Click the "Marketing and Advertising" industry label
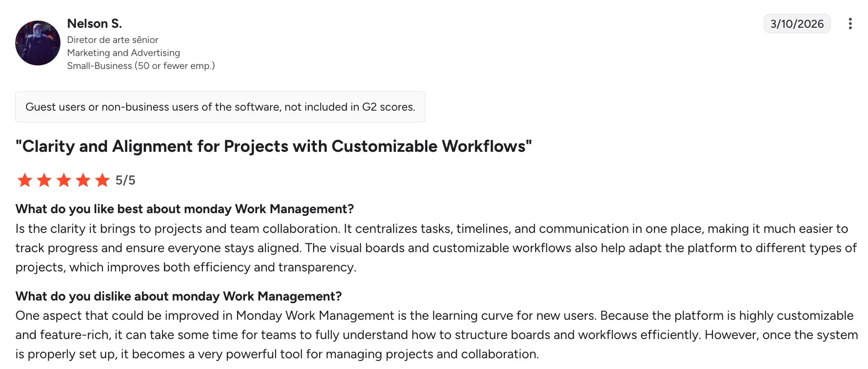This screenshot has height=369, width=868. pyautogui.click(x=124, y=53)
